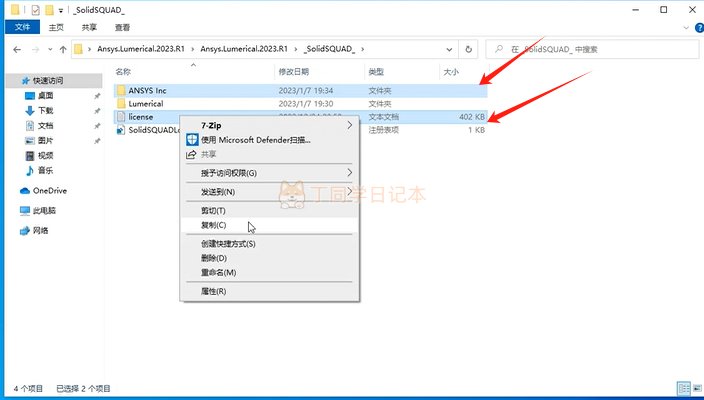Click the 注册表项 type cell
The height and width of the screenshot is (400, 704).
[383, 130]
